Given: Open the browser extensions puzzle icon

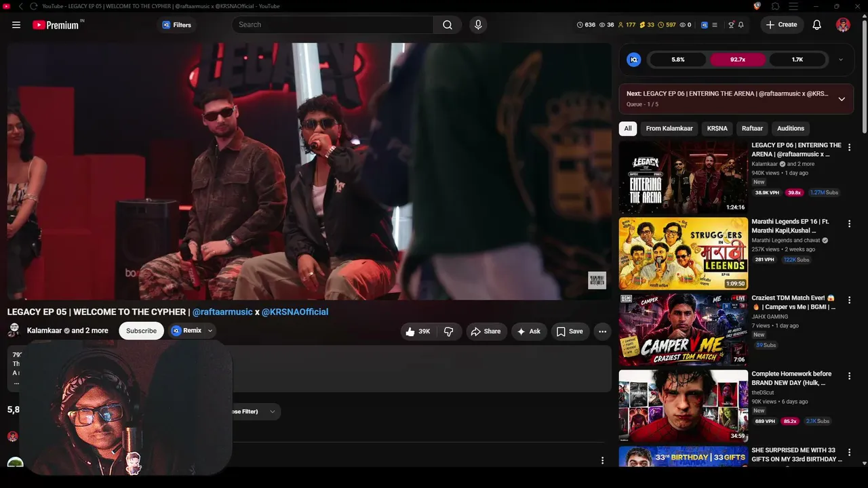Looking at the screenshot, I should click(775, 6).
